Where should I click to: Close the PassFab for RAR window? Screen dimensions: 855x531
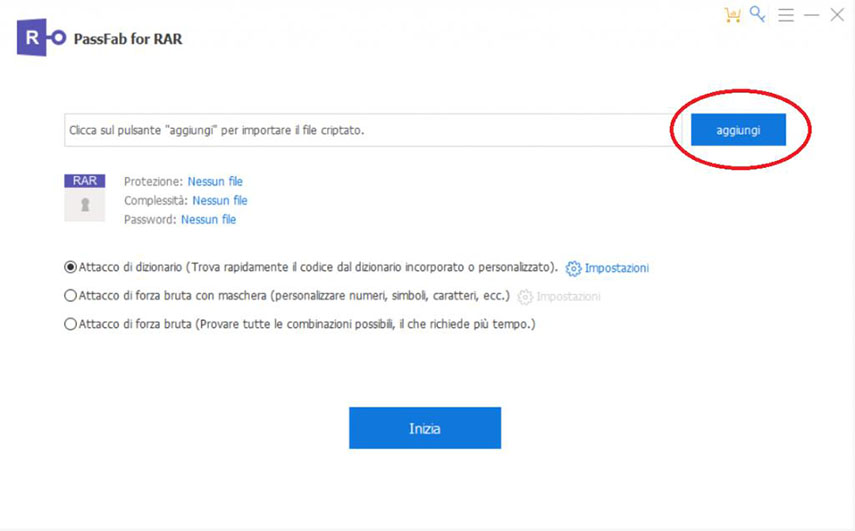[838, 15]
